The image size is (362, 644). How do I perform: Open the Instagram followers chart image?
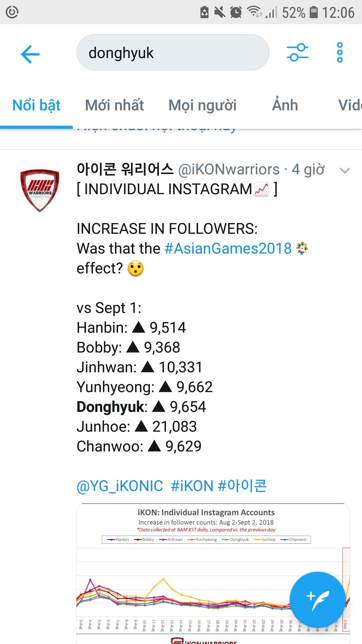201,570
